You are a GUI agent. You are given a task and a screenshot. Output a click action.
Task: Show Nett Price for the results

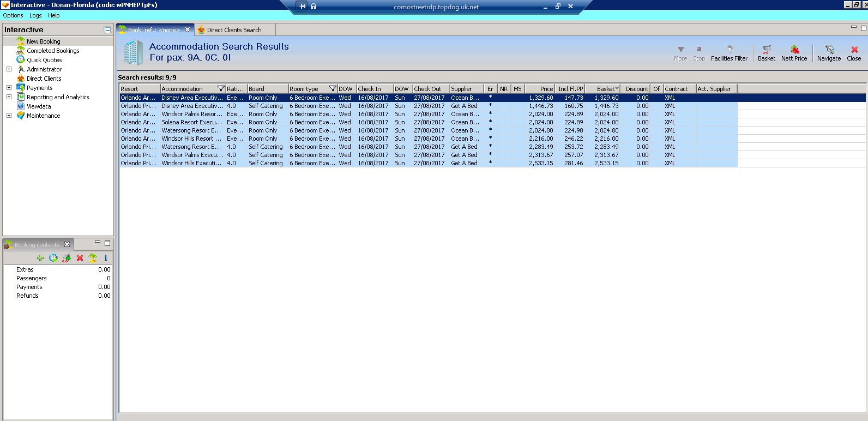794,53
